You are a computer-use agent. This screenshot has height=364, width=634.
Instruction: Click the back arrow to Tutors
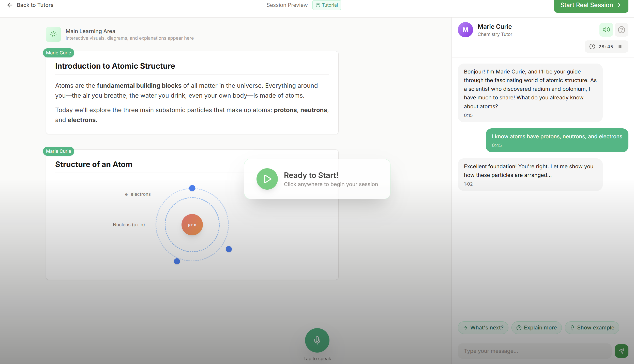click(10, 5)
